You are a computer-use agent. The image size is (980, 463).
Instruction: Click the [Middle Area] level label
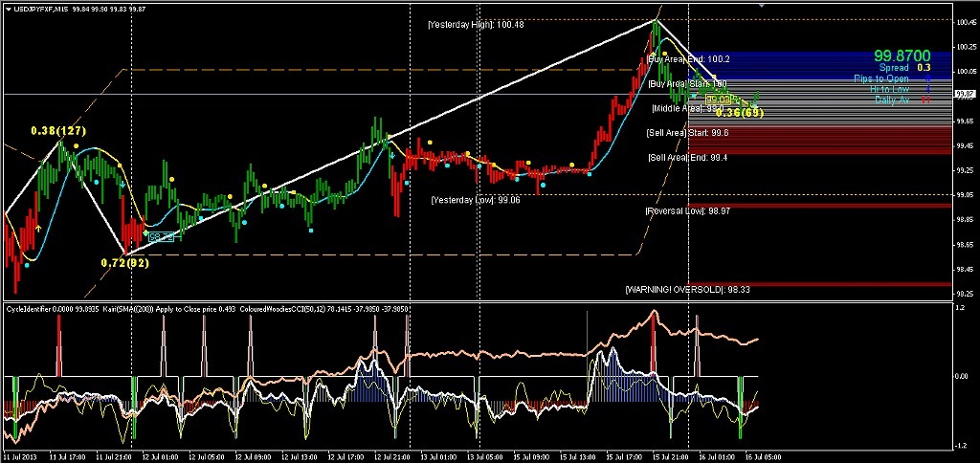[687, 108]
